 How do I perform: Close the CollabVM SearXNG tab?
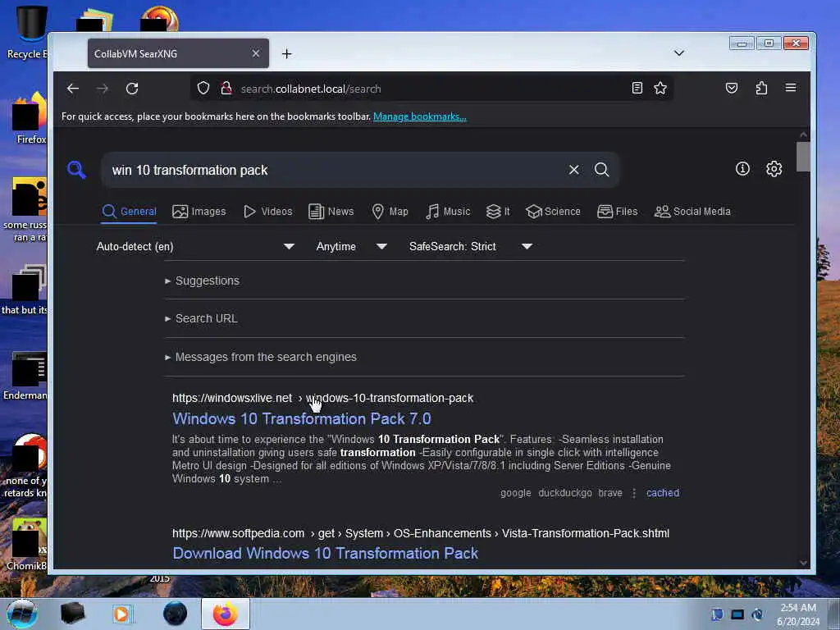pos(256,53)
